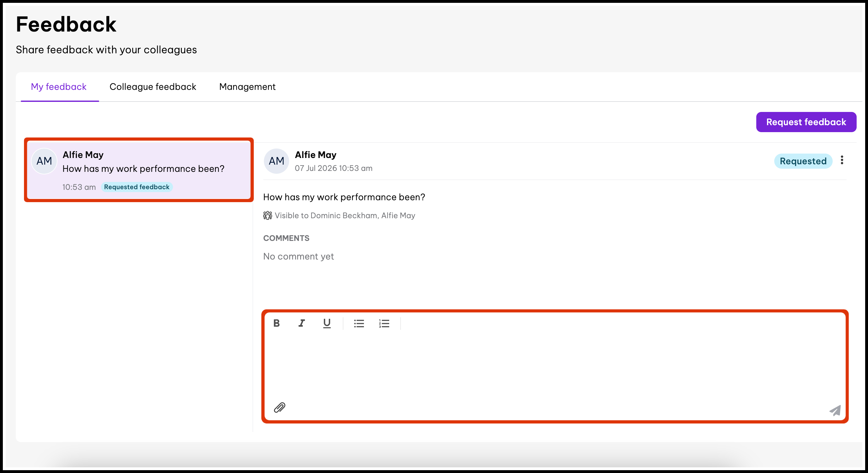Screen dimensions: 868x473
Task: Insert a bulleted list in comment
Action: (x=359, y=323)
